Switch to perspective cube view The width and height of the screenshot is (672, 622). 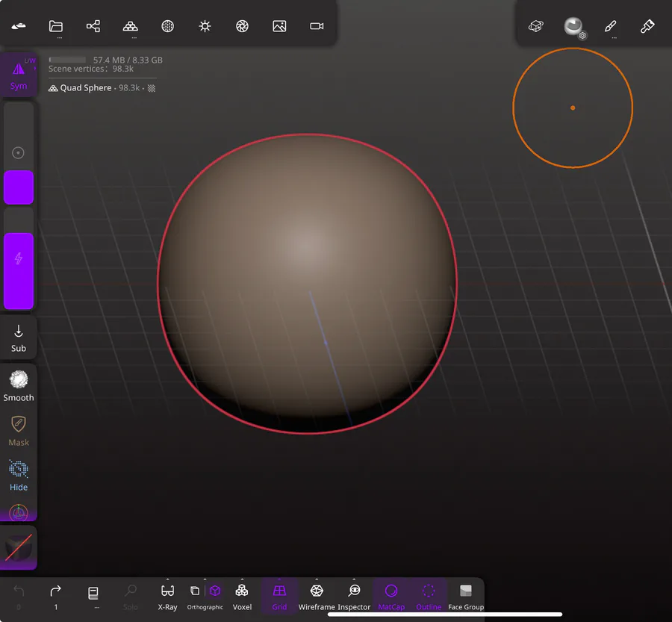215,591
